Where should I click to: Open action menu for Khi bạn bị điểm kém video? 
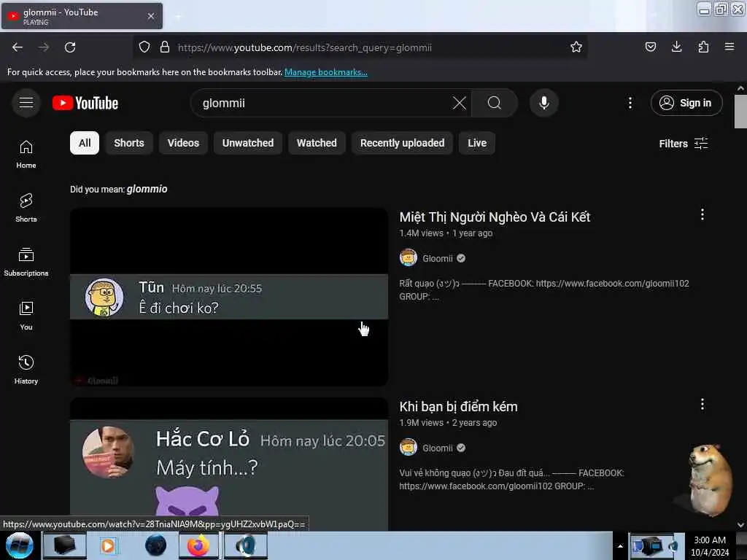(702, 404)
